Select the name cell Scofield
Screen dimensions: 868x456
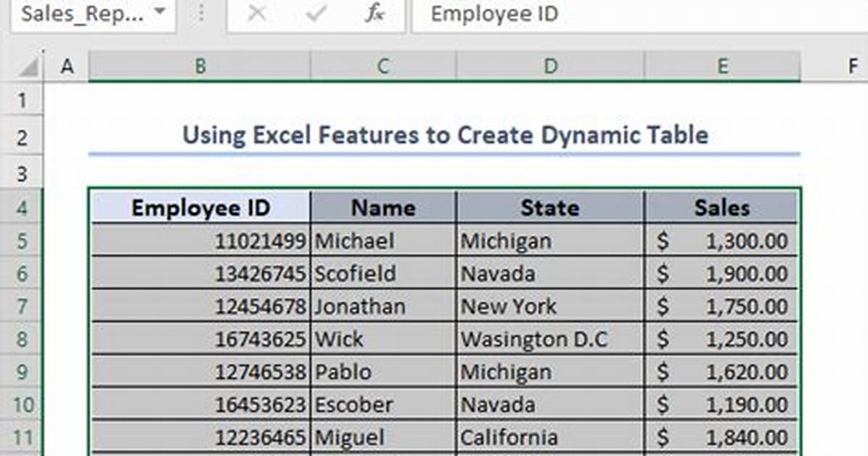pos(383,274)
